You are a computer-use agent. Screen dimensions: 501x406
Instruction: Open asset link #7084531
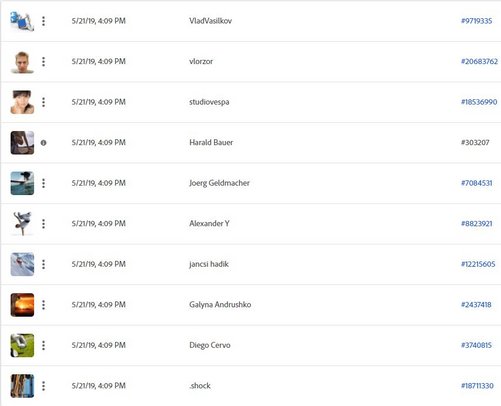pos(476,183)
